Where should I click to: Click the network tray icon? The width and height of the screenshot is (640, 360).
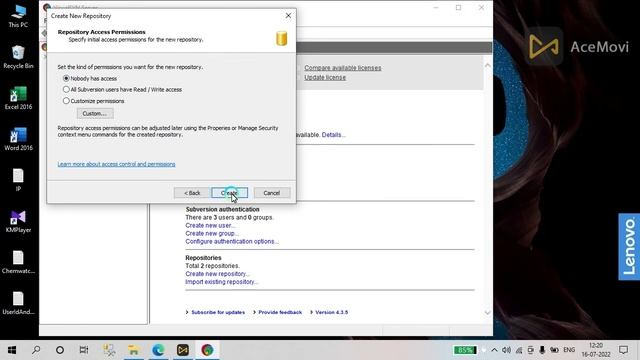click(x=519, y=350)
